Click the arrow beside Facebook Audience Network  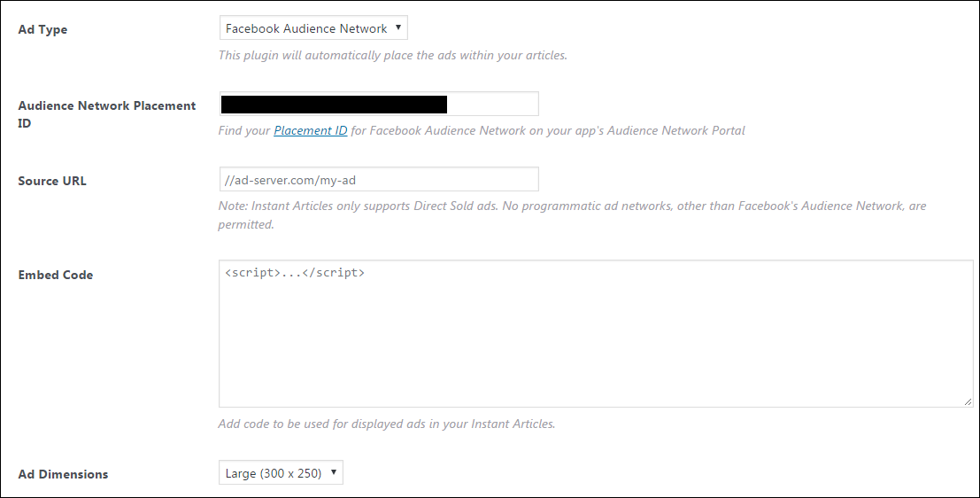397,27
